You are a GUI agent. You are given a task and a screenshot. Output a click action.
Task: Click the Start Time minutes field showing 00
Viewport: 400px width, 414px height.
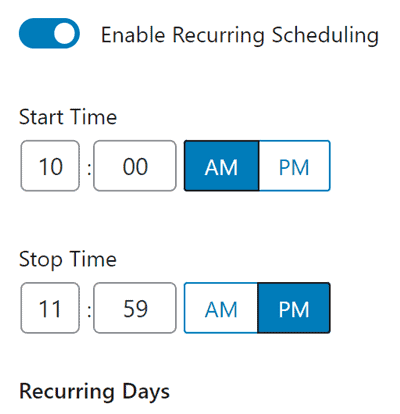(135, 166)
